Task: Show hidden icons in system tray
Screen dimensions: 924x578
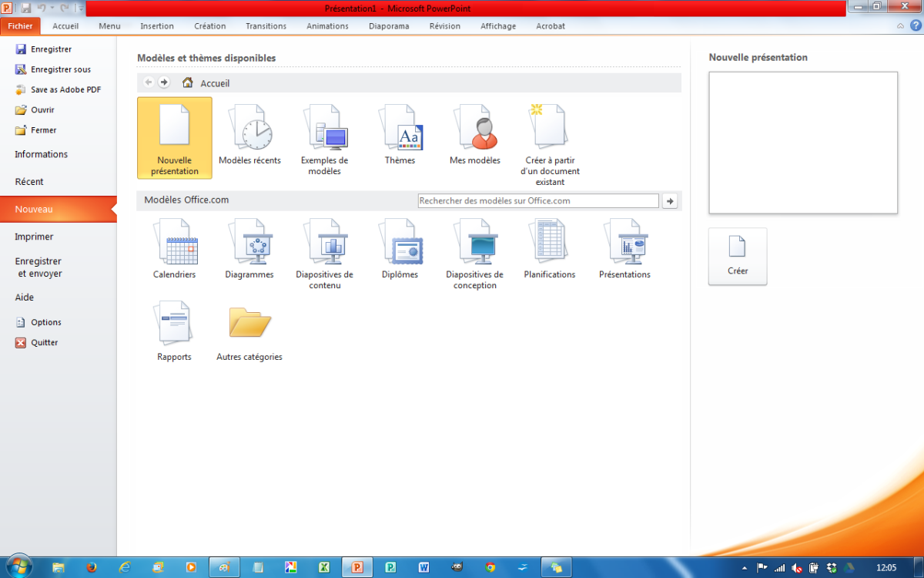Action: [x=745, y=568]
